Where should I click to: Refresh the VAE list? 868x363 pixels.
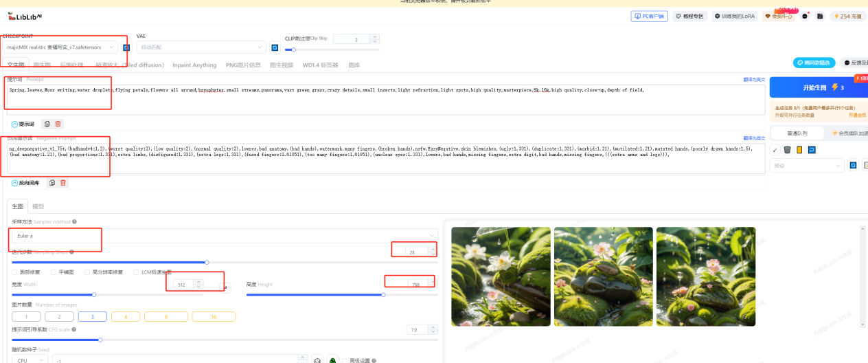[275, 47]
